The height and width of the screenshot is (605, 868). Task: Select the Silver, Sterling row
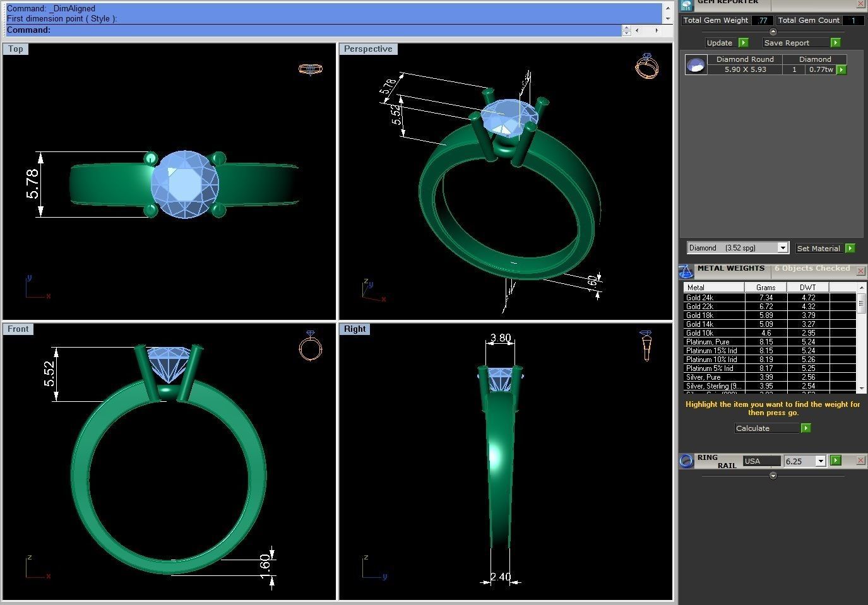(770, 386)
